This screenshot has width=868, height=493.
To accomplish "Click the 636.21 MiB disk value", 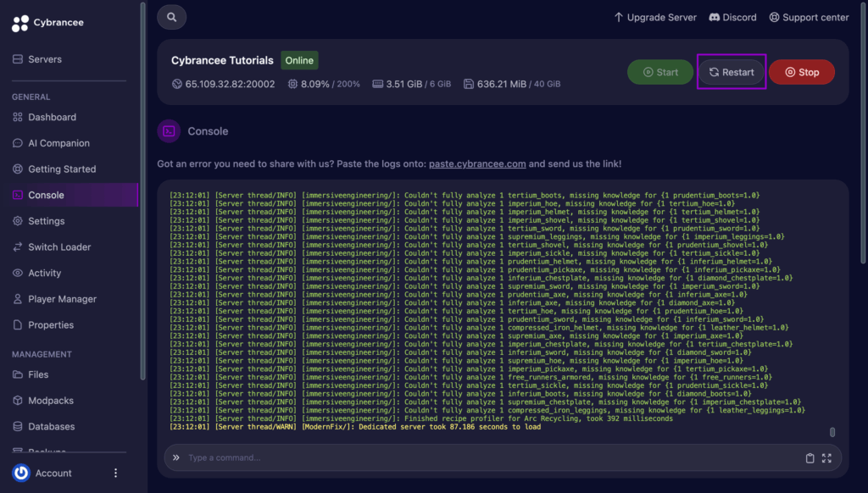I will tap(502, 84).
